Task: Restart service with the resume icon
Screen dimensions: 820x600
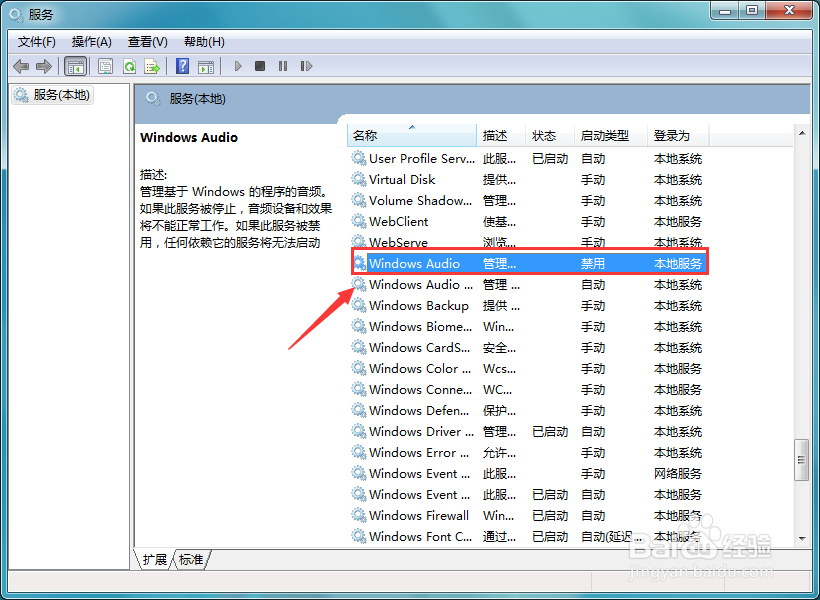Action: tap(306, 66)
